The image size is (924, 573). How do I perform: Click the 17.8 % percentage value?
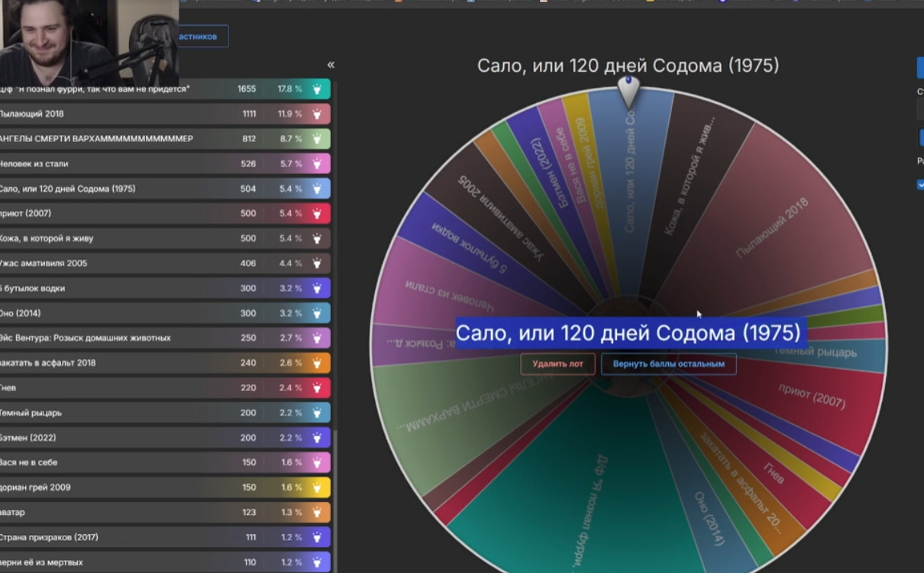click(289, 89)
